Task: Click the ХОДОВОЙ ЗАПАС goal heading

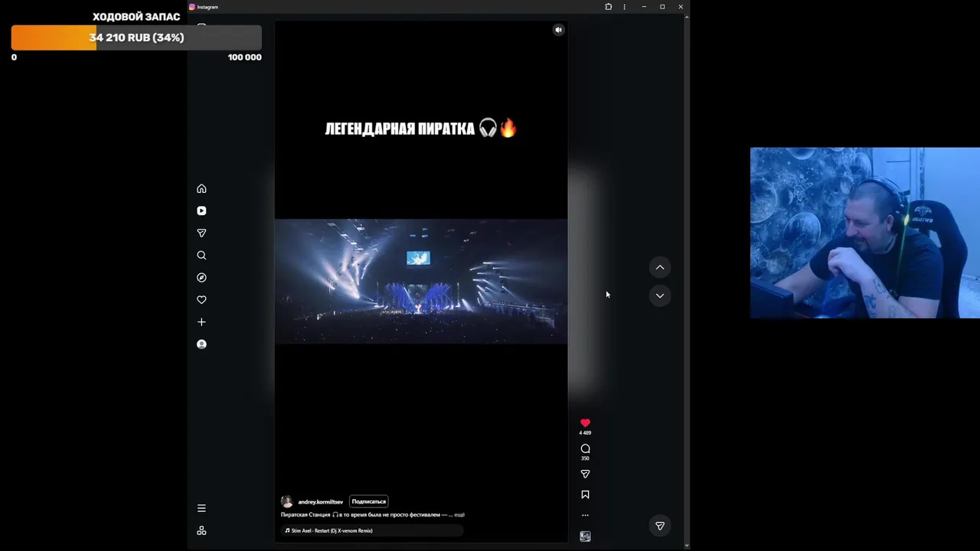Action: [x=136, y=17]
